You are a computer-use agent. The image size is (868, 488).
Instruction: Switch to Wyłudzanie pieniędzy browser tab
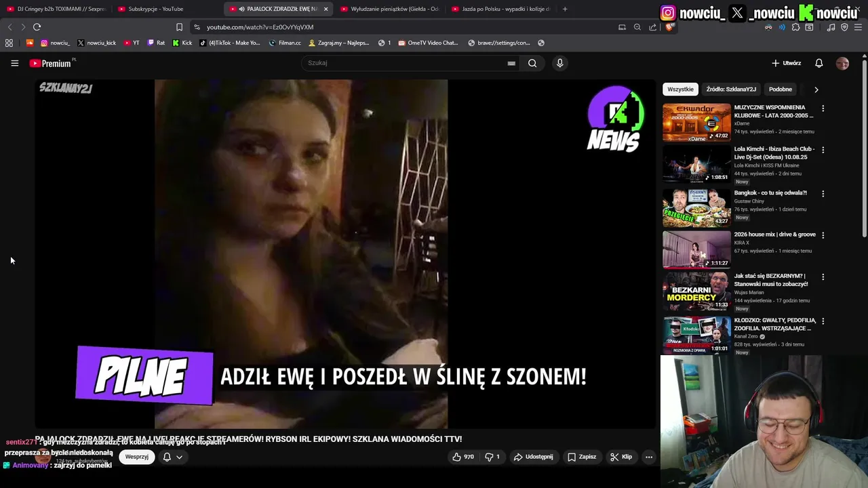(391, 9)
